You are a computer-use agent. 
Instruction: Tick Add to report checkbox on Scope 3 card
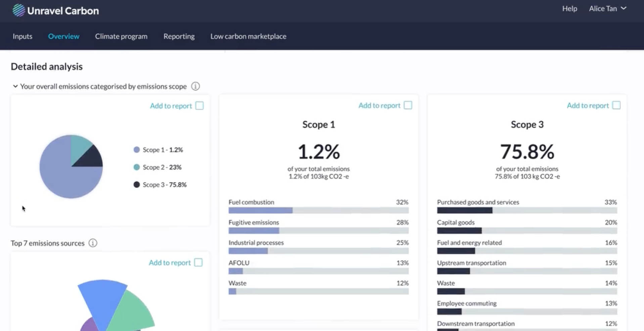(616, 106)
